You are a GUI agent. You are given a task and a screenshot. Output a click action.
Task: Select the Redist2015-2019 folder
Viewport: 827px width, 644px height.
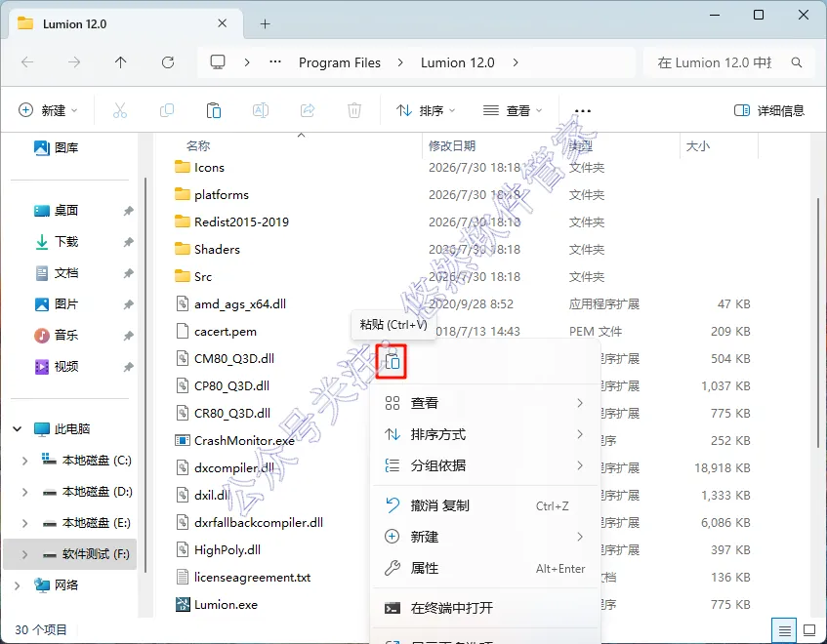pyautogui.click(x=231, y=221)
